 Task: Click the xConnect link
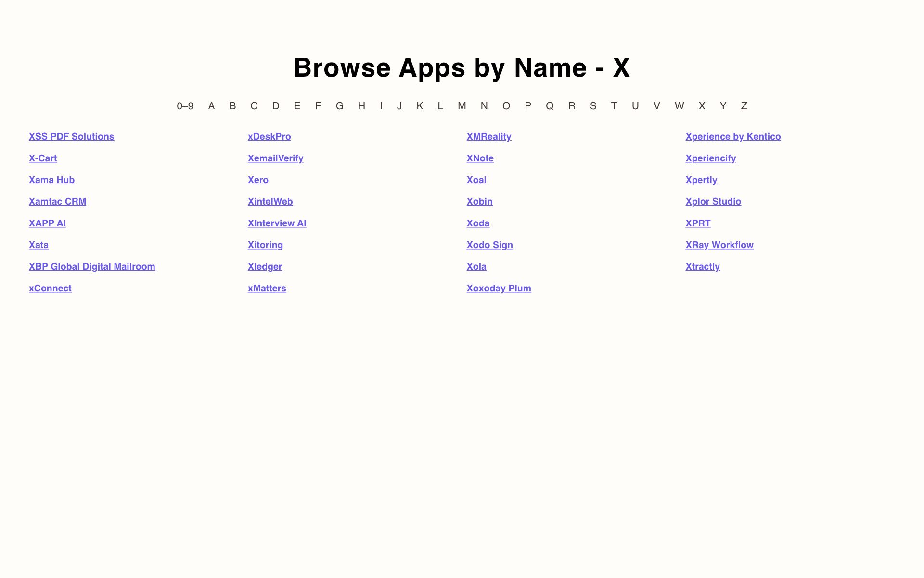pos(50,288)
